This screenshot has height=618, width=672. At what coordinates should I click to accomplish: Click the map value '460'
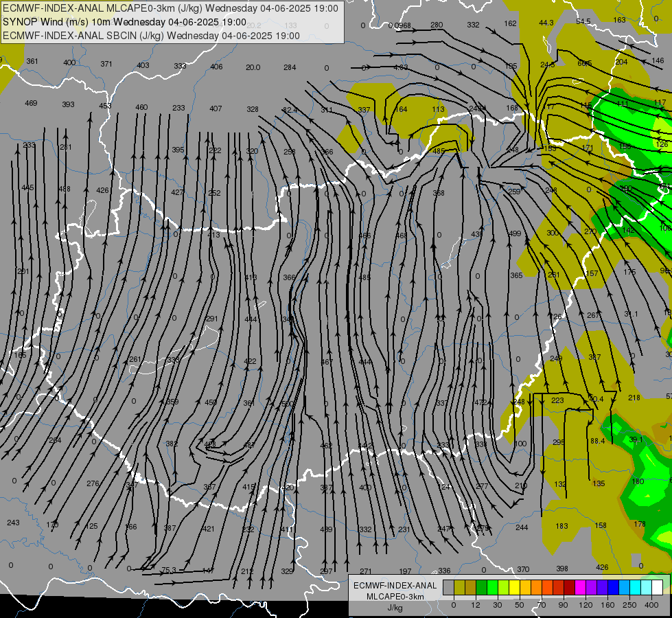click(x=141, y=107)
